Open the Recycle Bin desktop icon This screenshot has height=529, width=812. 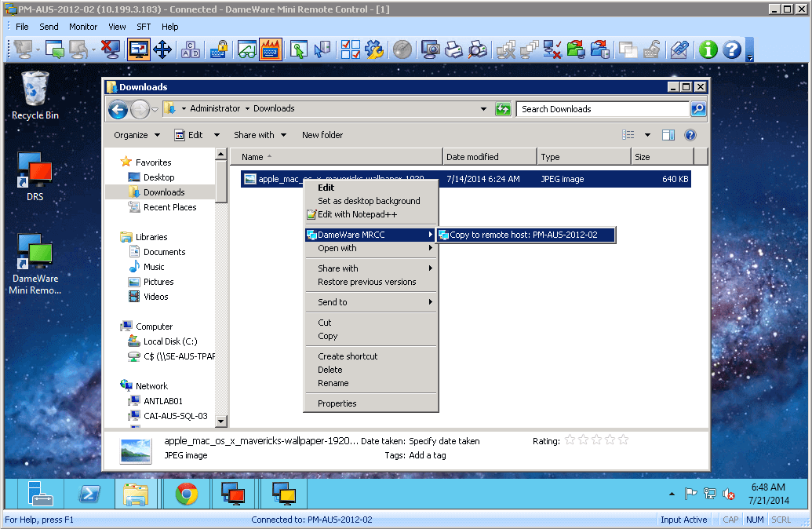[35, 96]
